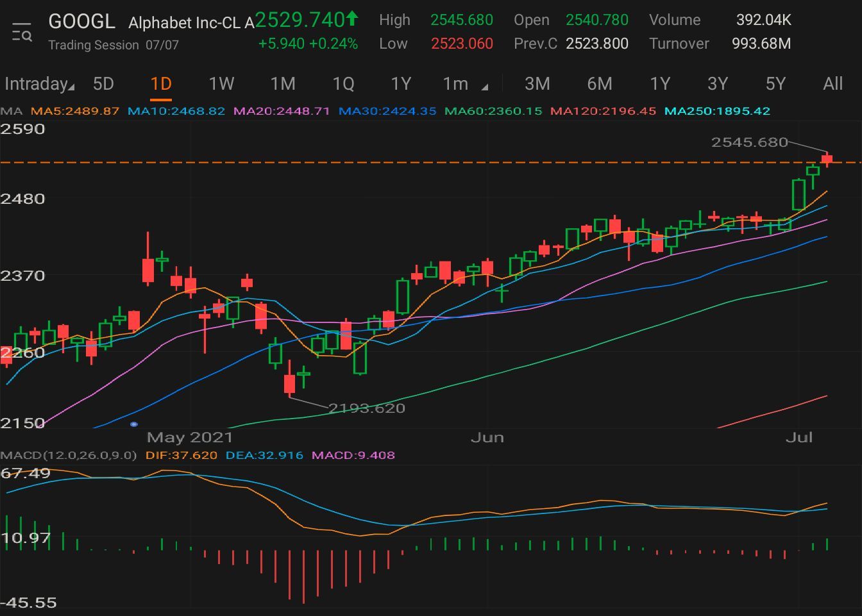Click the +5.940 +0.24% change value
862x616 pixels.
pyautogui.click(x=308, y=44)
